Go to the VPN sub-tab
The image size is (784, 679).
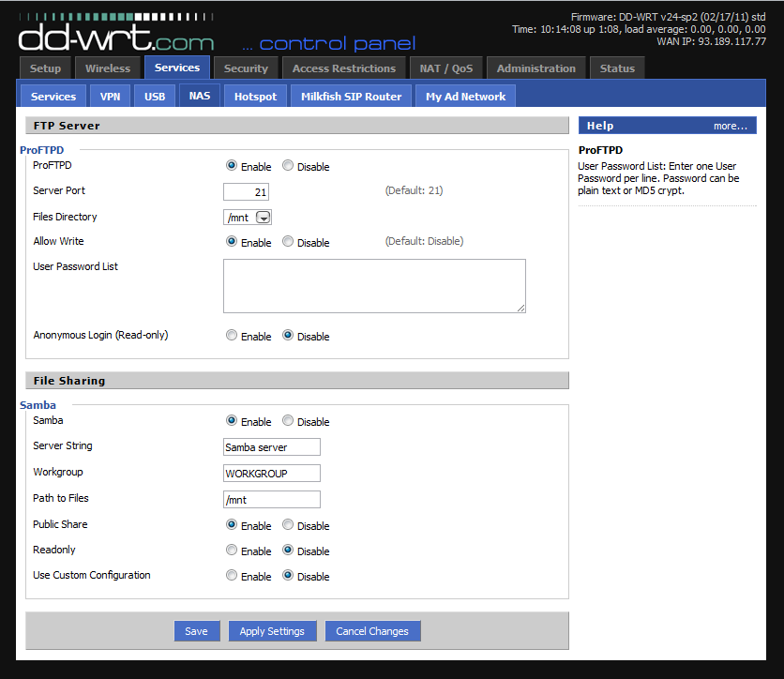point(110,97)
